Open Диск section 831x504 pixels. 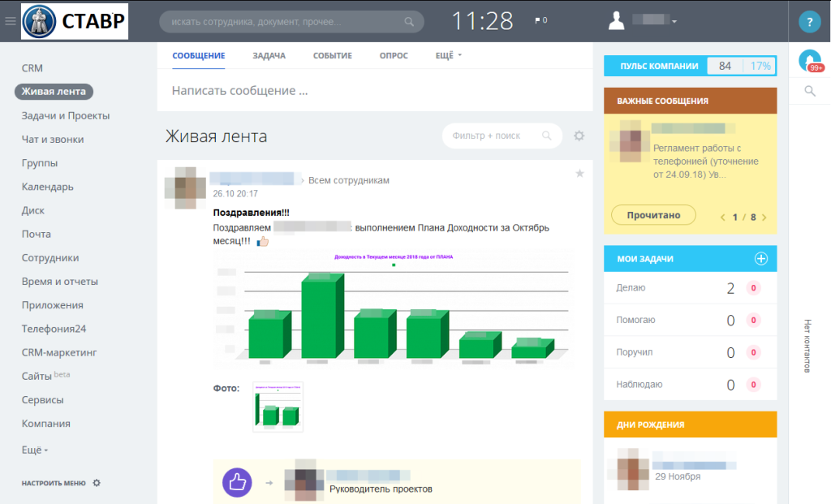tap(32, 210)
